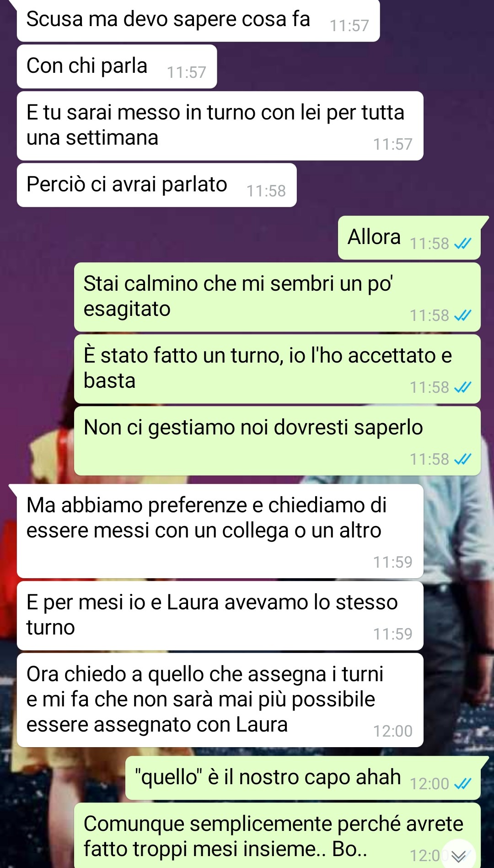Screen dimensions: 494x868
Task: Select 'Ora chiedo a quello che assegna' message
Action: click(x=220, y=700)
